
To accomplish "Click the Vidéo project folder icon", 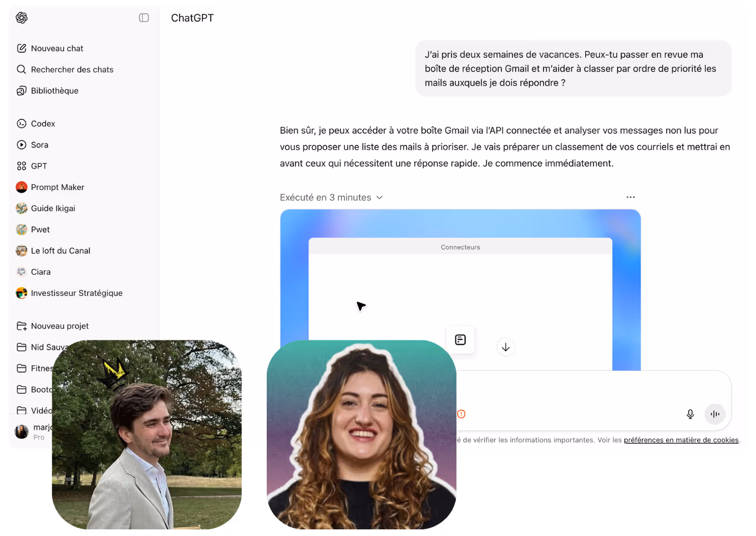I will click(x=22, y=410).
